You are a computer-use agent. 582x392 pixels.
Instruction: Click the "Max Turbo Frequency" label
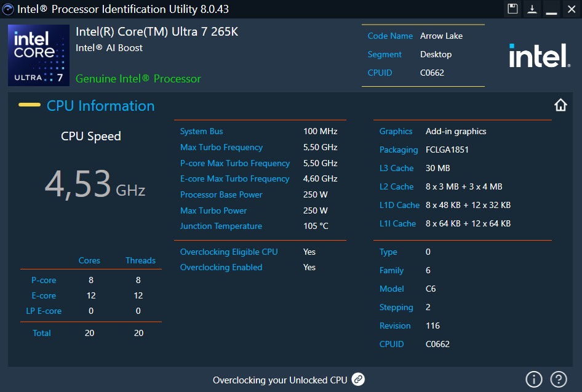point(221,147)
